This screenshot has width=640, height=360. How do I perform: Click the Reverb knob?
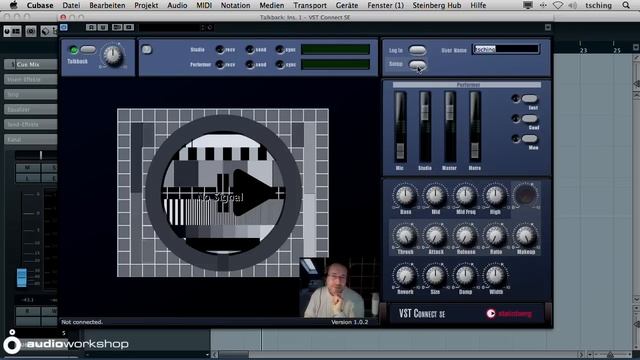pos(405,276)
